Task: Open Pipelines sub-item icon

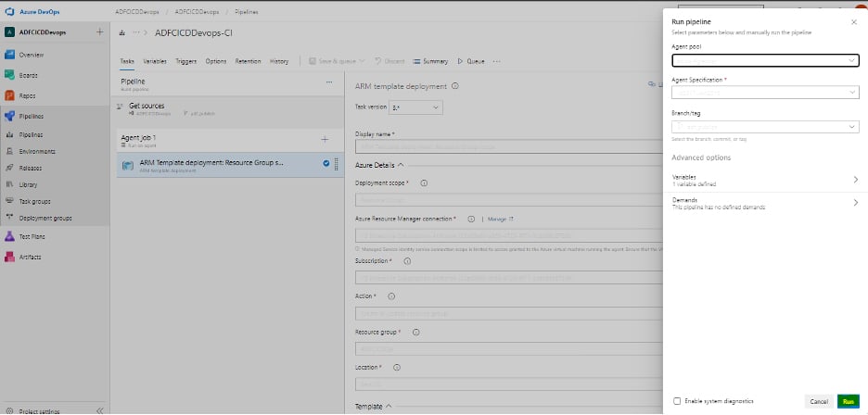Action: click(x=9, y=134)
